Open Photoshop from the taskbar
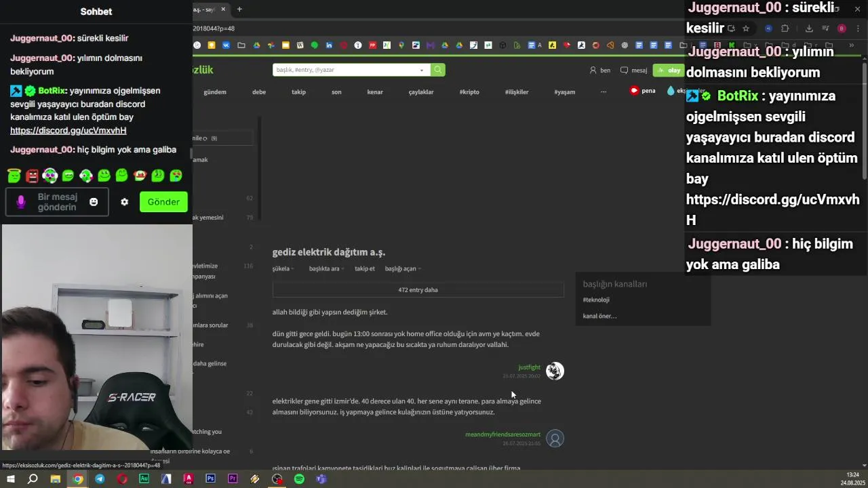This screenshot has width=868, height=488. click(x=210, y=479)
